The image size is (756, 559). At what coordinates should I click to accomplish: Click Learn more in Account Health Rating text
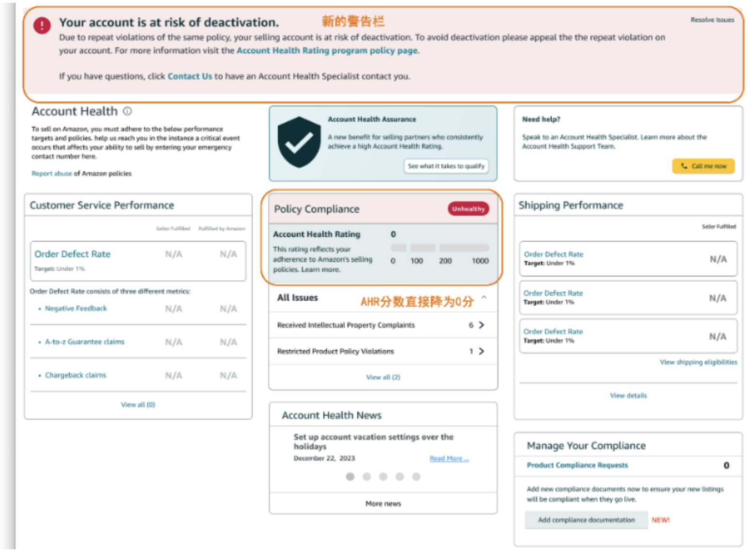[x=320, y=270]
